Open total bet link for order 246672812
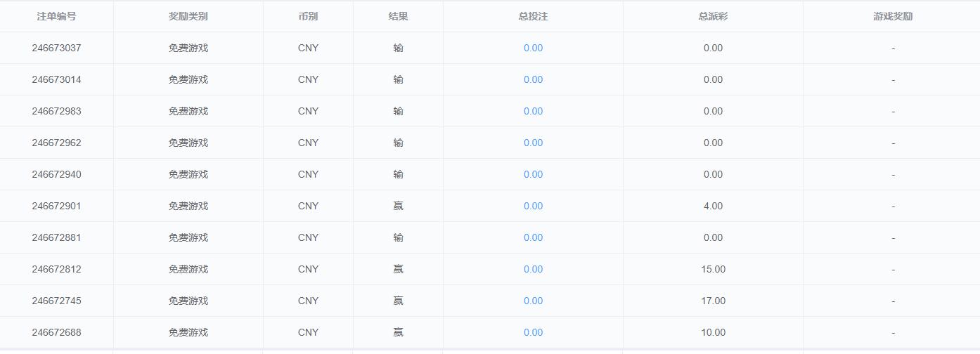Viewport: 980px width, 354px height. click(533, 269)
